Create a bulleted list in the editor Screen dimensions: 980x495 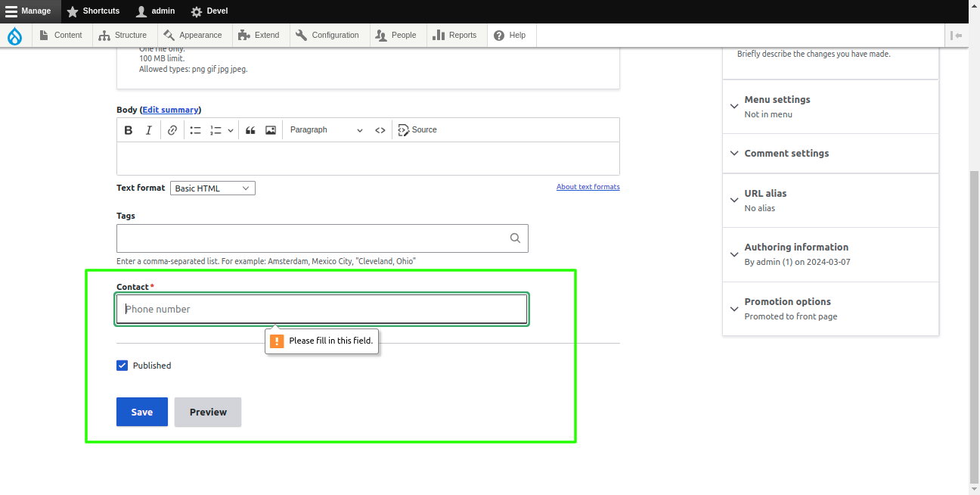coord(194,129)
